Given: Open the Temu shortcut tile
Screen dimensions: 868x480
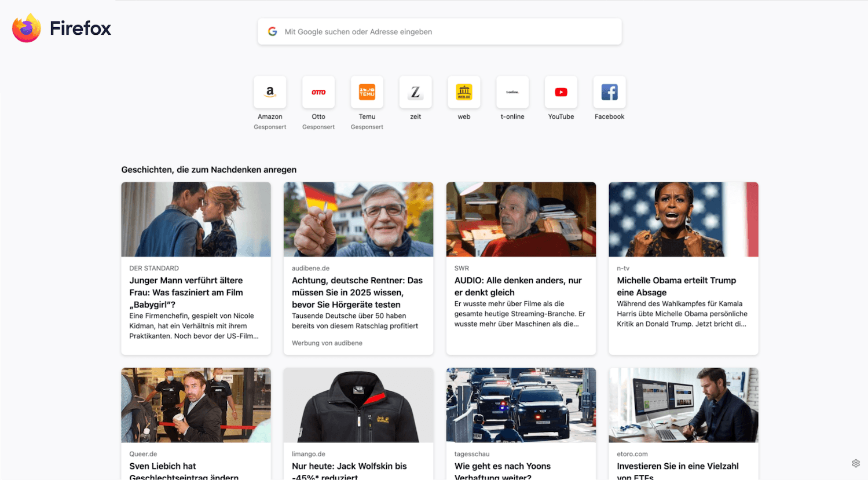Looking at the screenshot, I should click(x=367, y=92).
